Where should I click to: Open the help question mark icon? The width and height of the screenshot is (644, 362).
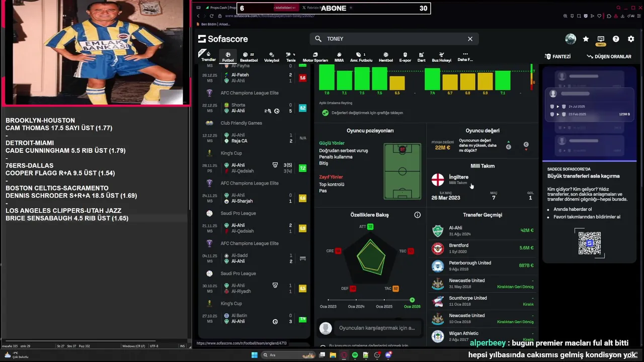(x=616, y=39)
